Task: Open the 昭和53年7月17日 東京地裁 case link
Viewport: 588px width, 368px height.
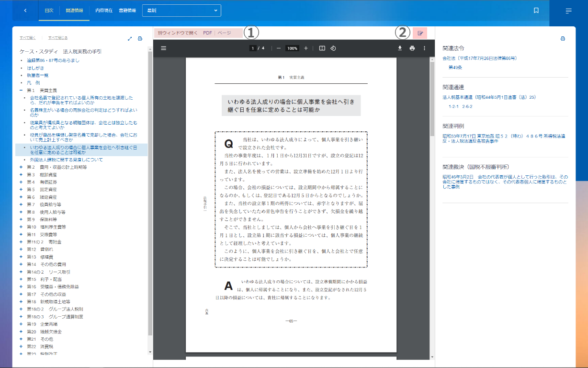Action: coord(504,138)
